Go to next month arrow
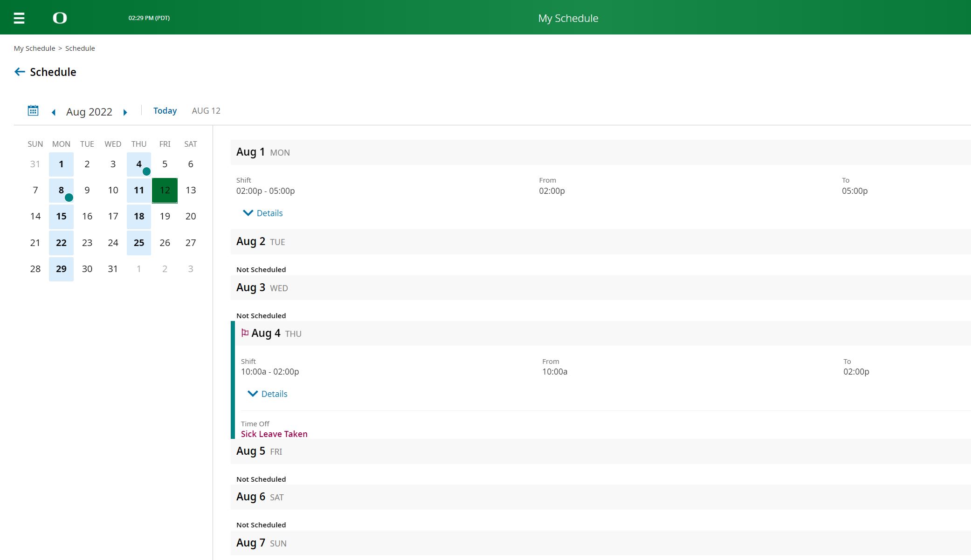The width and height of the screenshot is (971, 560). point(125,112)
